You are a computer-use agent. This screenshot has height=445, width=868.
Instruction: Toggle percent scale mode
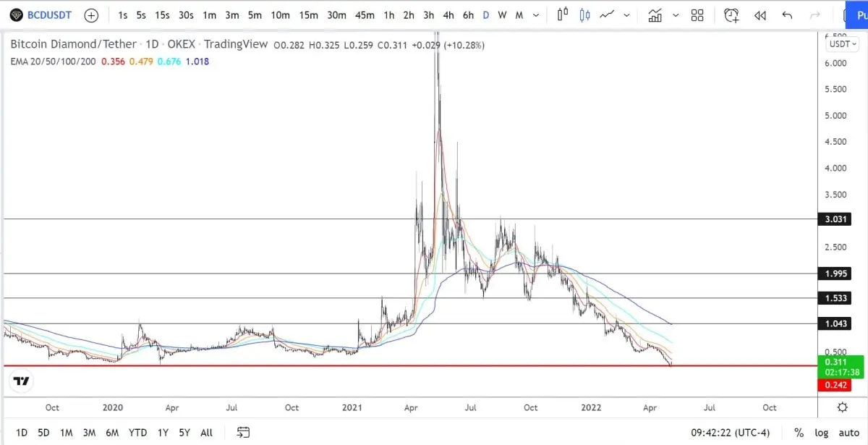pos(799,433)
